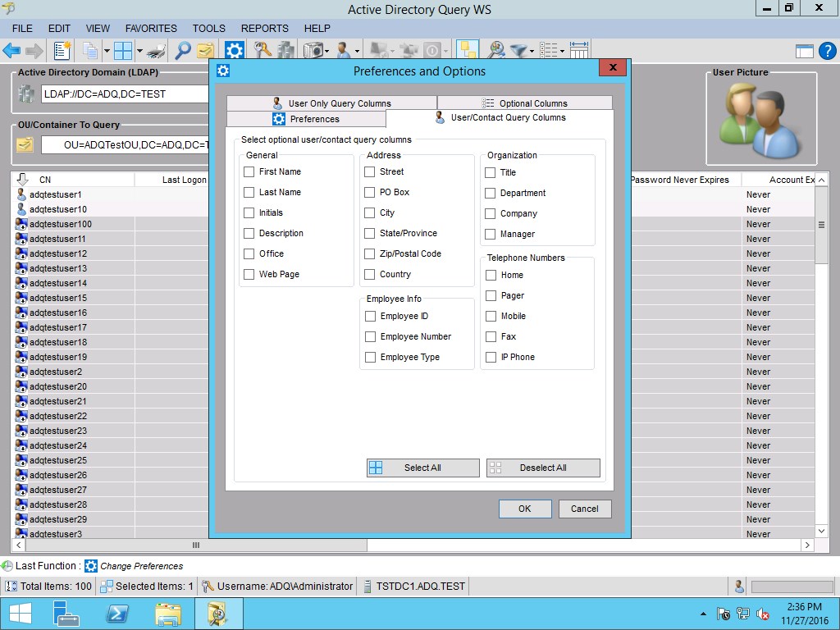Screen dimensions: 840x630
Task: Click the domain buildings icon beside LDAP field
Action: tap(26, 94)
